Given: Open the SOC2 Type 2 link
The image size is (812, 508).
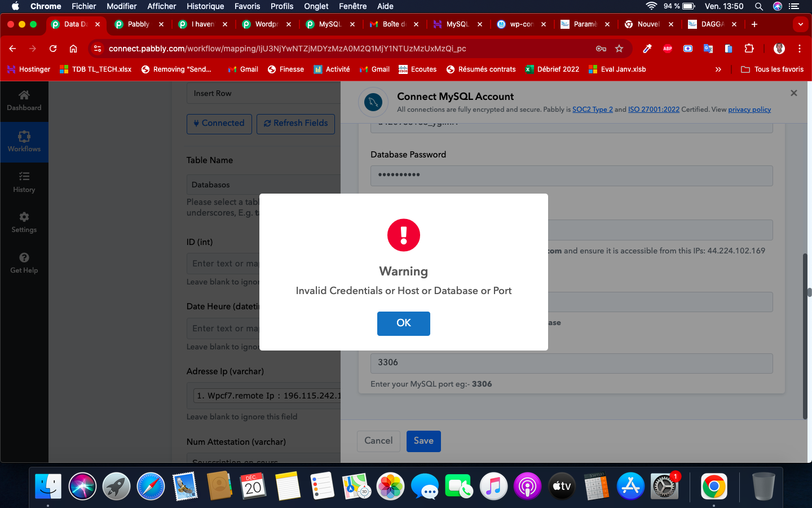Looking at the screenshot, I should [593, 110].
